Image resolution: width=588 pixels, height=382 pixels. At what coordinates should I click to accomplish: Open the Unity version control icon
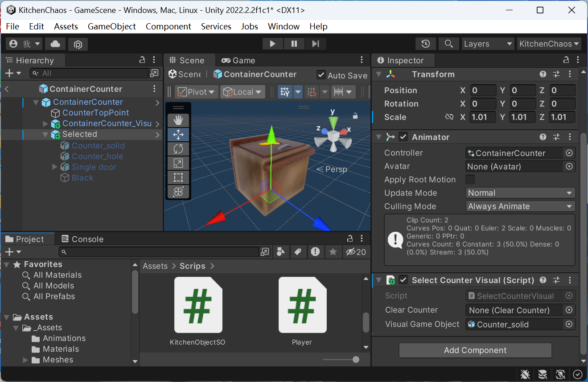click(78, 44)
